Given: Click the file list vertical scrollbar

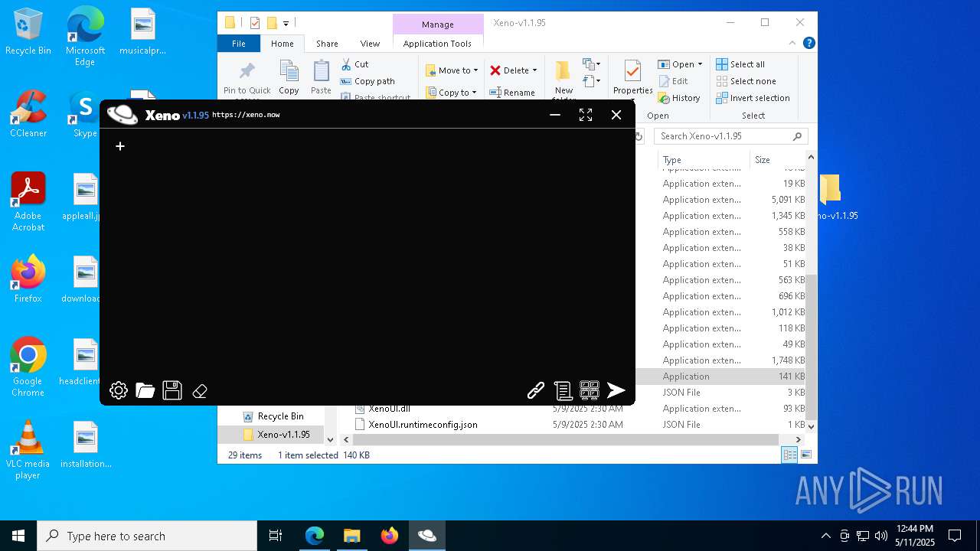Looking at the screenshot, I should [812, 348].
